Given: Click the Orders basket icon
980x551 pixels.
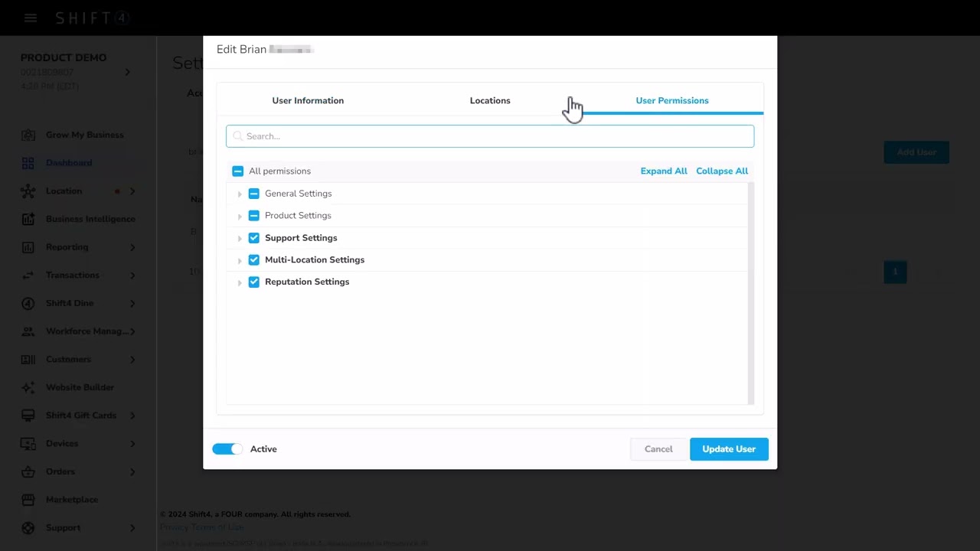Looking at the screenshot, I should [x=28, y=471].
